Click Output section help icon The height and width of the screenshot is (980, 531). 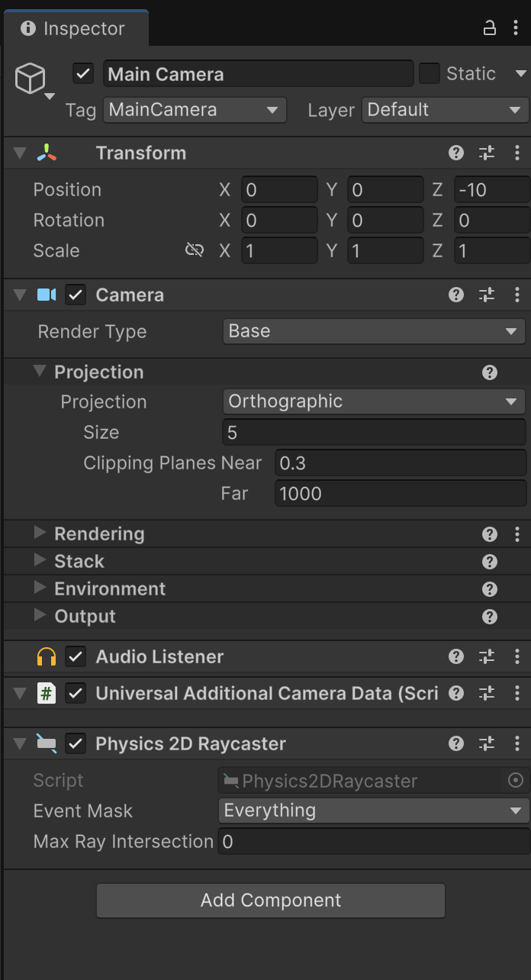tap(490, 617)
